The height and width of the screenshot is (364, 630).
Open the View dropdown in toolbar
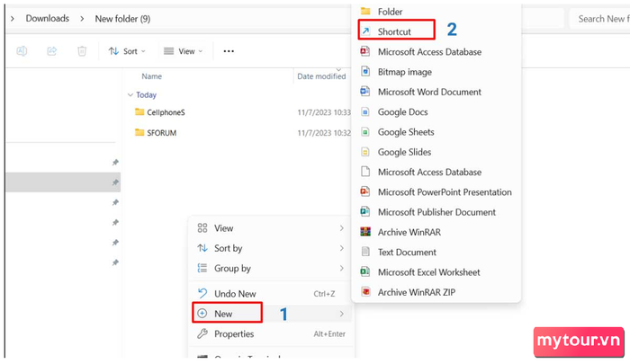(x=184, y=51)
